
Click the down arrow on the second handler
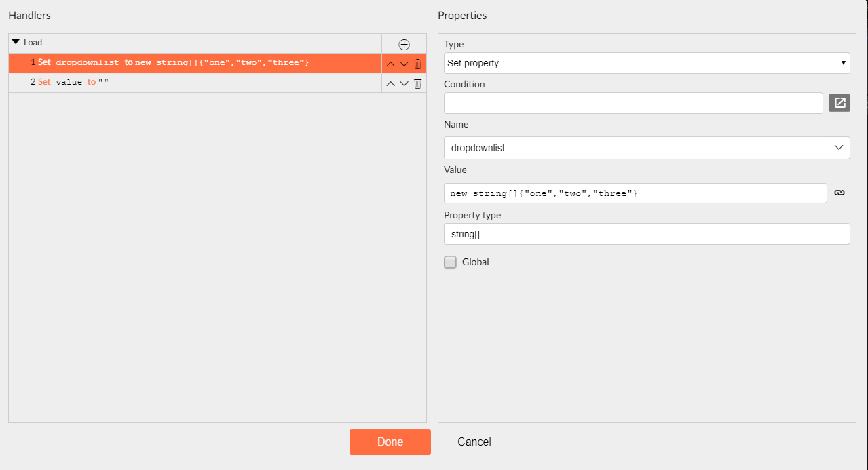click(404, 83)
